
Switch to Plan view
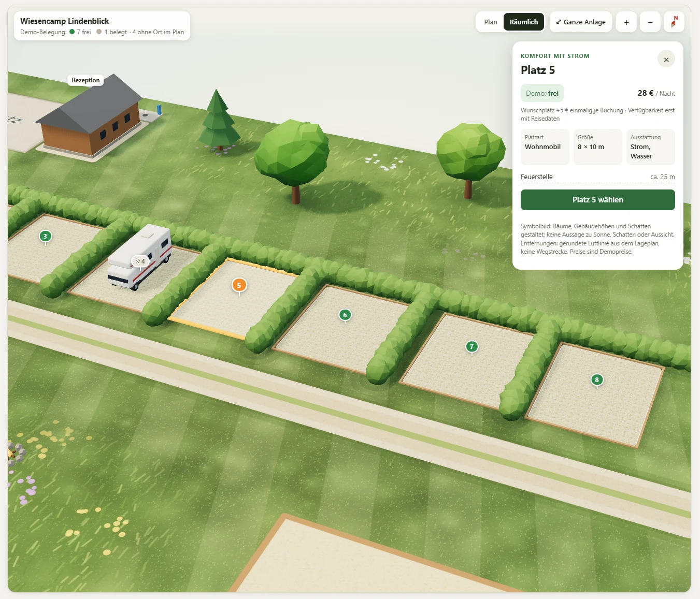[490, 22]
